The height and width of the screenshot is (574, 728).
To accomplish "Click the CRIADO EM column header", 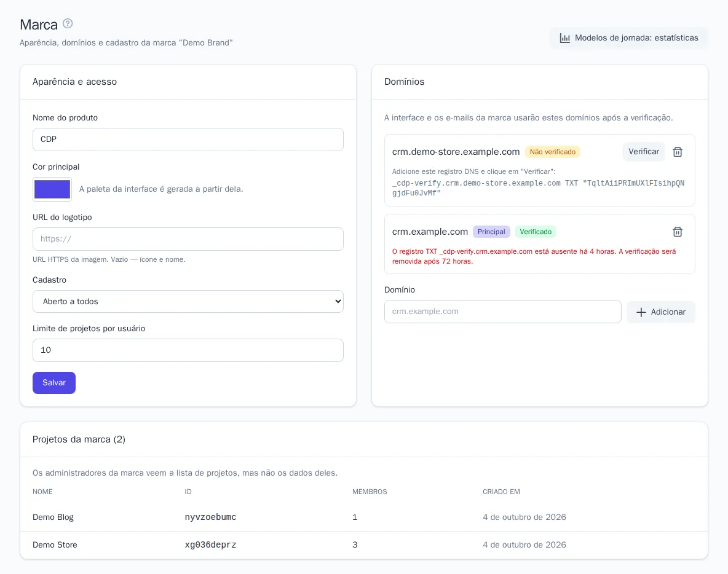I will pyautogui.click(x=501, y=492).
